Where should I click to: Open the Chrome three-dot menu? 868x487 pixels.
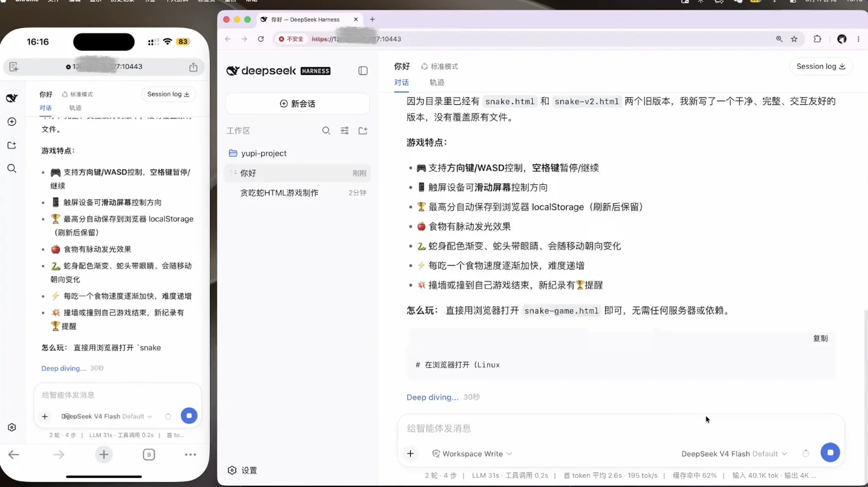point(859,38)
